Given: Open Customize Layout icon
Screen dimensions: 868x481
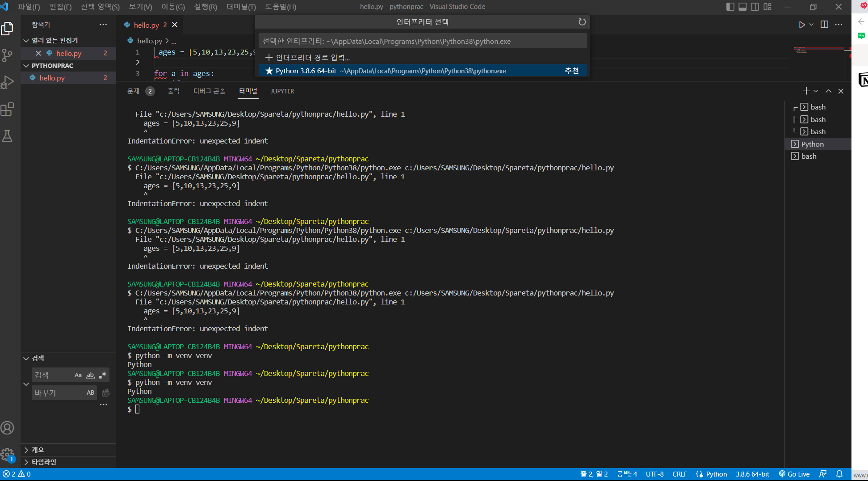Looking at the screenshot, I should click(x=767, y=7).
